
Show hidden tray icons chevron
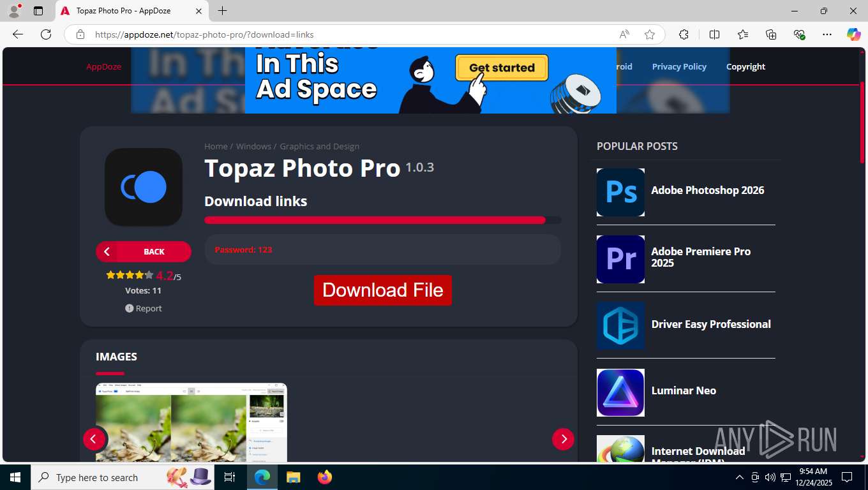point(739,477)
